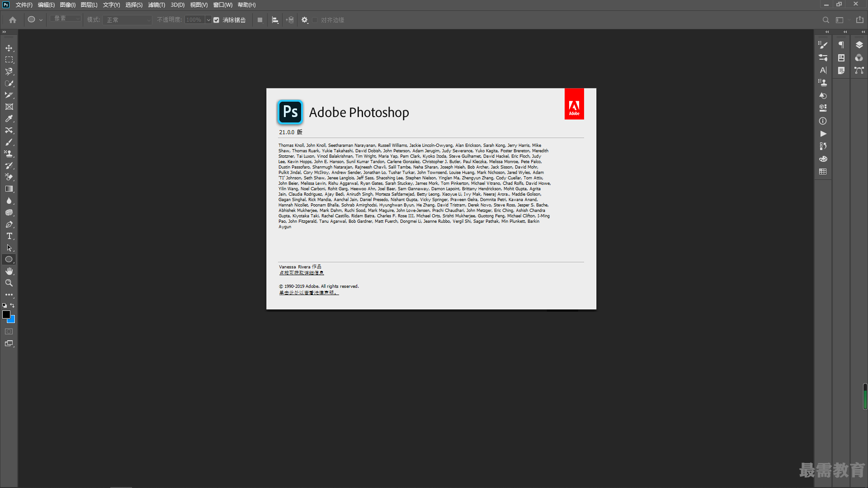Open the path alignment dropdown
The width and height of the screenshot is (868, 488).
275,20
